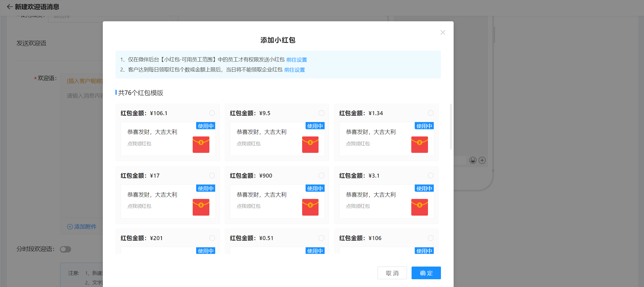Click the 共76个红包模版 heading
The height and width of the screenshot is (287, 644).
[x=141, y=93]
